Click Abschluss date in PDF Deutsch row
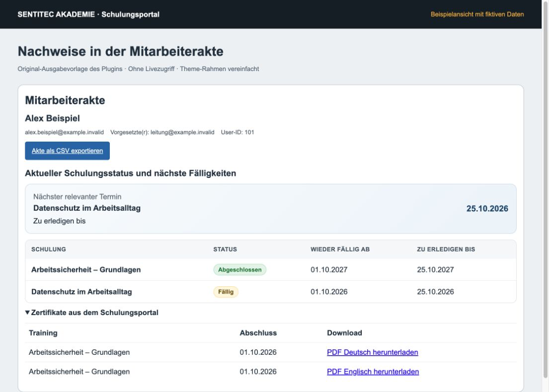The width and height of the screenshot is (549, 392). tap(258, 352)
